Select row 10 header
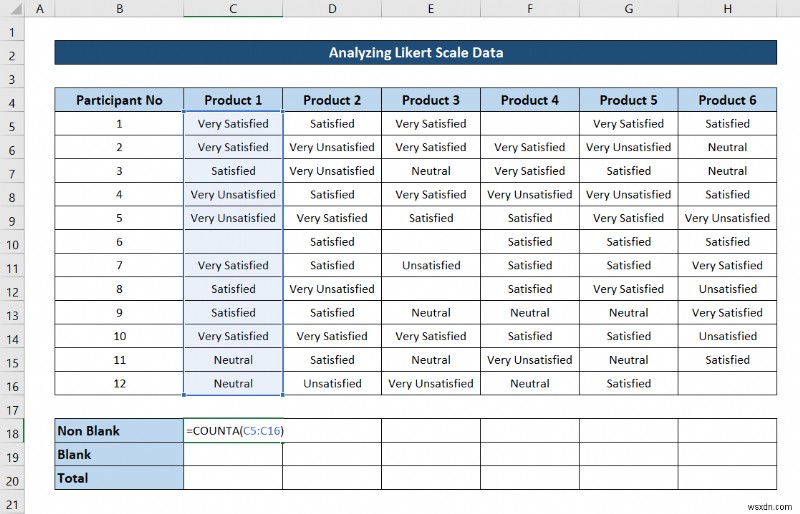Screen dimensions: 800x514 coord(12,244)
